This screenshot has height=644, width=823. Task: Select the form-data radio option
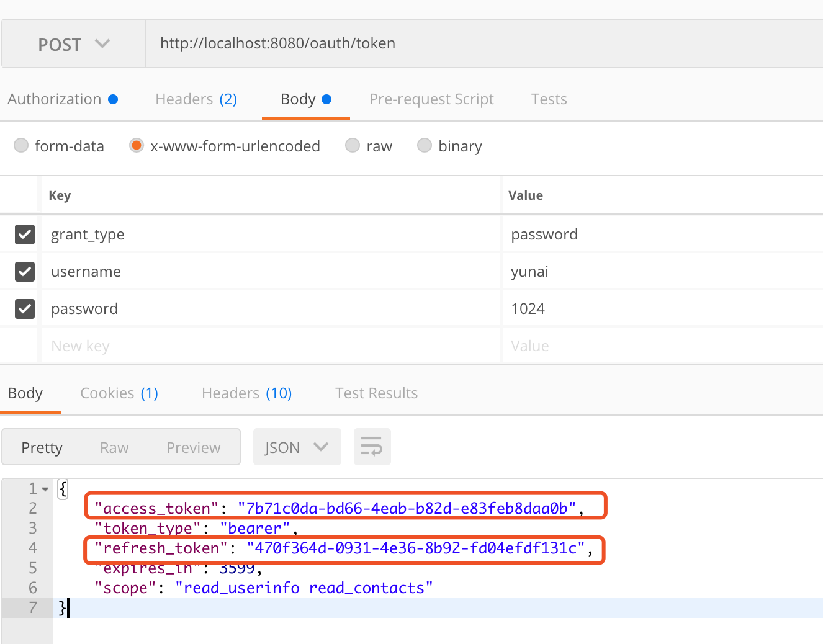coord(22,146)
